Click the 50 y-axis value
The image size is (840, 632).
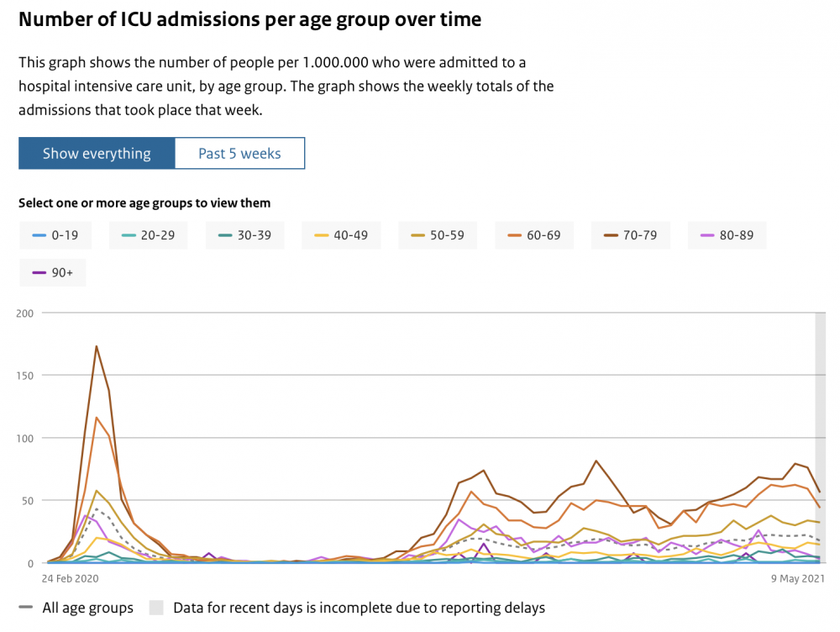tap(28, 501)
